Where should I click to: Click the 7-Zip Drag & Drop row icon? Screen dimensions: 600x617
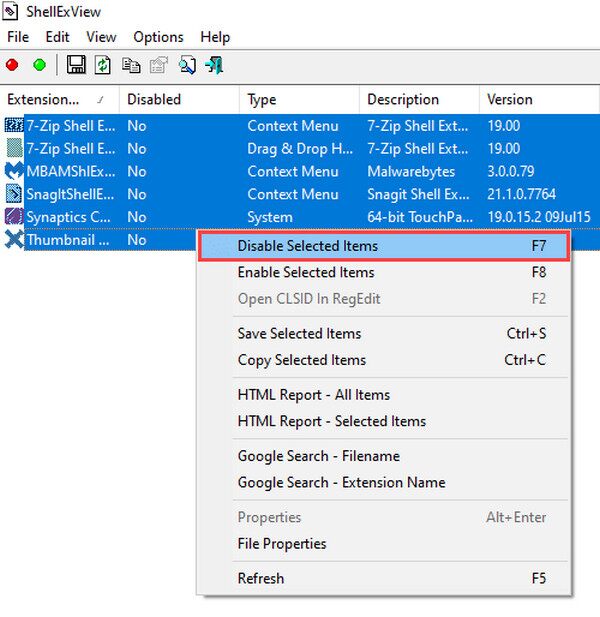click(x=15, y=148)
